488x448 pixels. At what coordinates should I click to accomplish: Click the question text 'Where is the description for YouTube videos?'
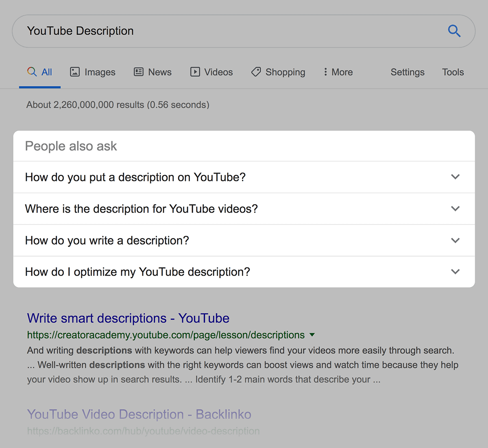pos(142,209)
